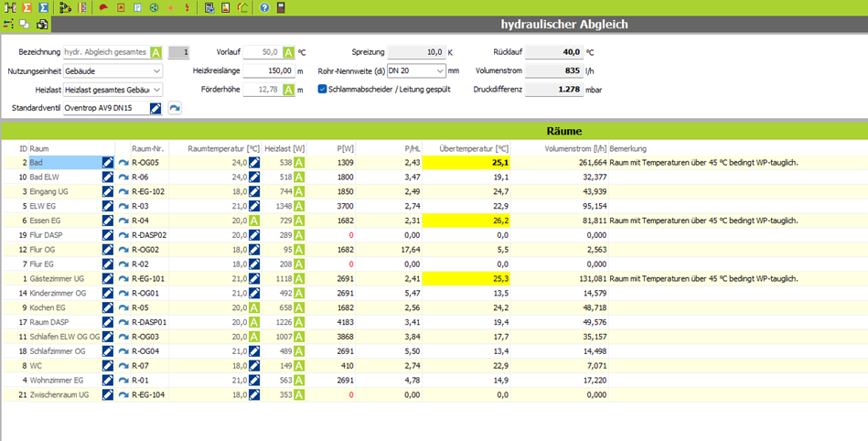868x441 pixels.
Task: Open help via blue question mark
Action: tap(264, 7)
